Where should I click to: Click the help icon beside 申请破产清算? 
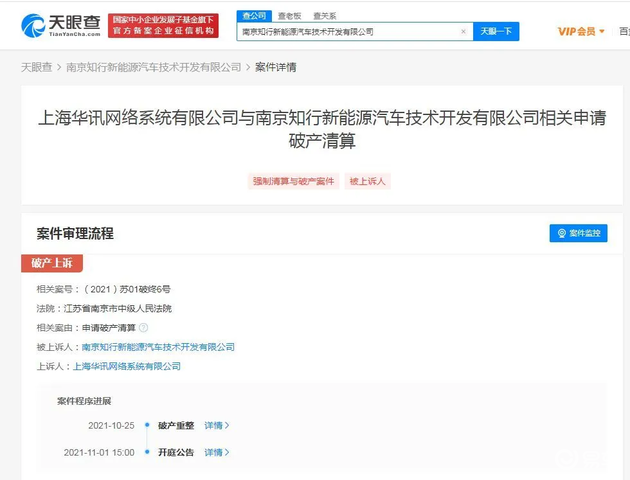pos(143,328)
